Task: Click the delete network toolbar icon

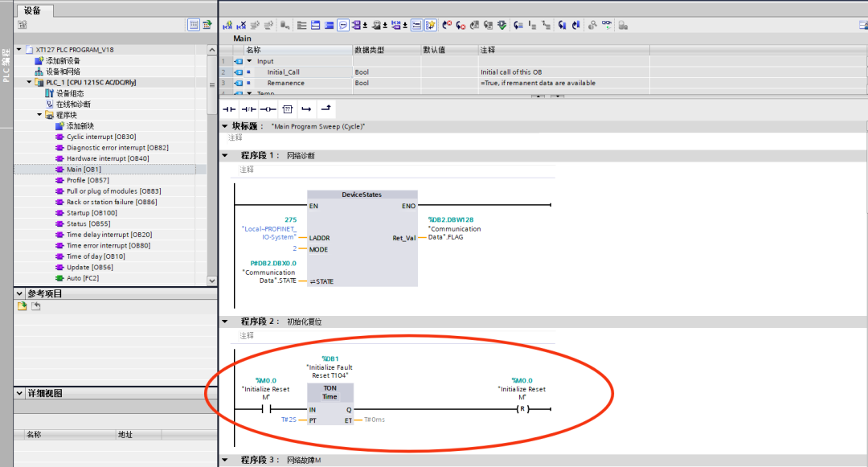Action: (x=241, y=26)
